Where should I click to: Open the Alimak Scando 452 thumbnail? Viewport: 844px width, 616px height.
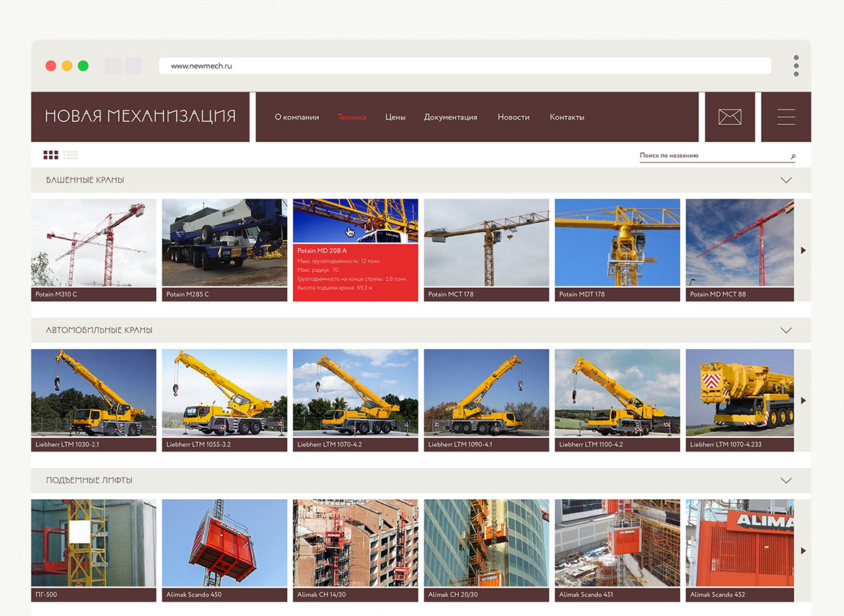click(739, 550)
